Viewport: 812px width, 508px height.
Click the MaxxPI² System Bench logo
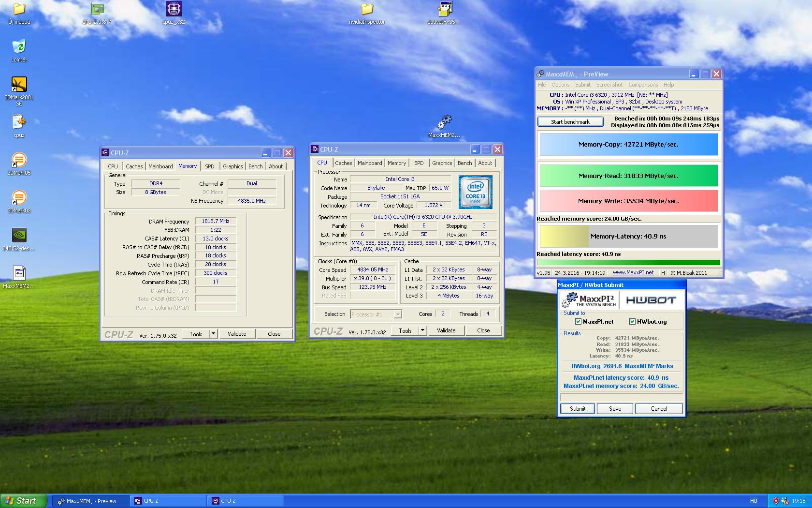click(x=588, y=300)
